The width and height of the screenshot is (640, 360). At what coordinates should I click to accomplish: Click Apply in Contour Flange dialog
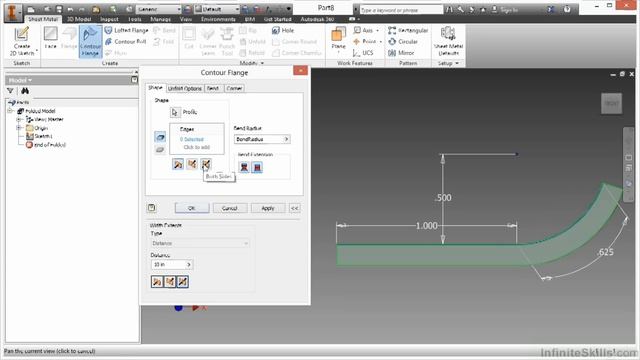tap(268, 208)
